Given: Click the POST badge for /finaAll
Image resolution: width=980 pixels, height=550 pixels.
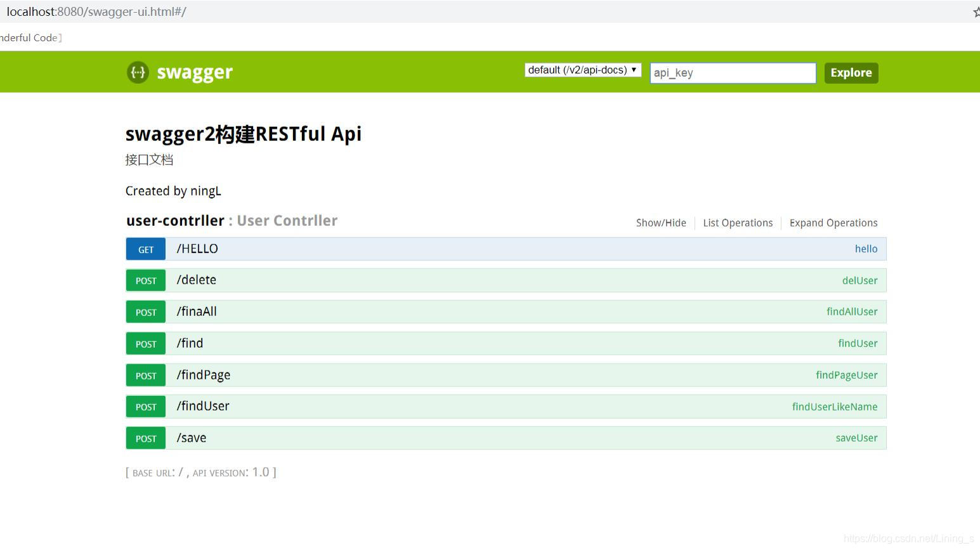Looking at the screenshot, I should [x=146, y=312].
